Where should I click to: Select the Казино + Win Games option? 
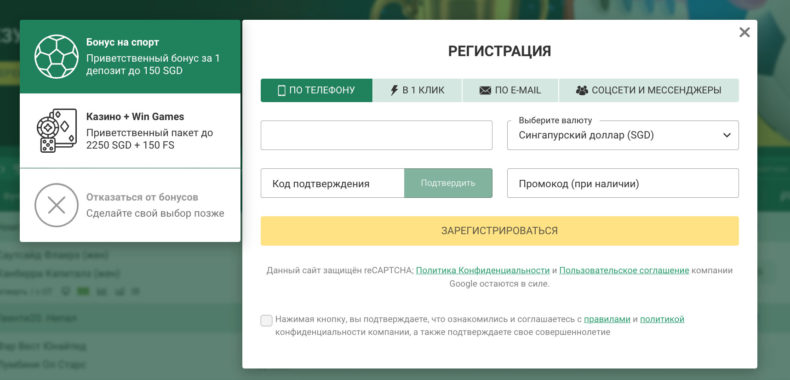[130, 131]
